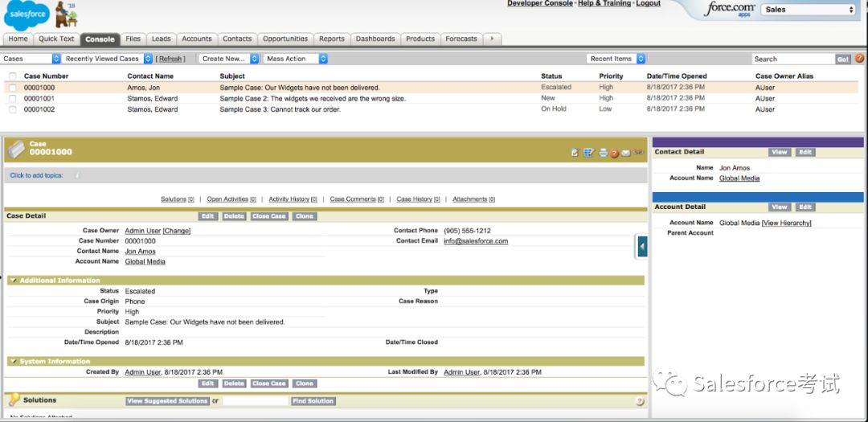The width and height of the screenshot is (868, 422).
Task: Open the Recent Items dropdown
Action: point(616,59)
